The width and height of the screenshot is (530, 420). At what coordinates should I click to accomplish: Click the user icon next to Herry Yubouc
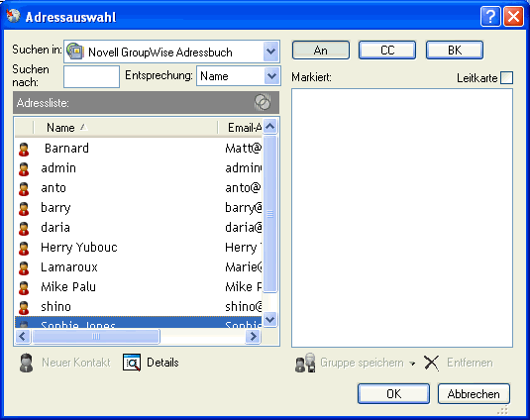[x=24, y=249]
